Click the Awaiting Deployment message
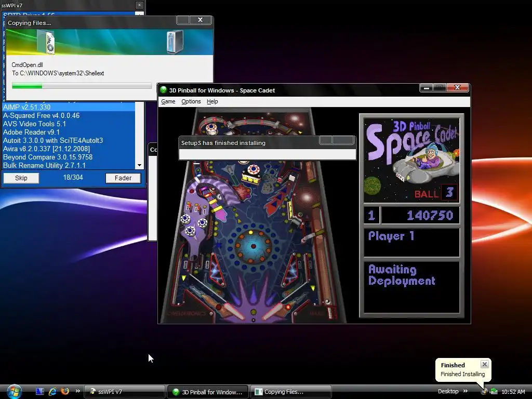The height and width of the screenshot is (399, 532). pyautogui.click(x=402, y=275)
